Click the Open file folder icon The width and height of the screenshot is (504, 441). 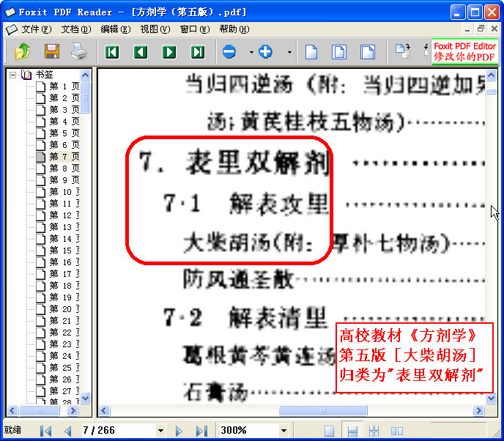(23, 51)
